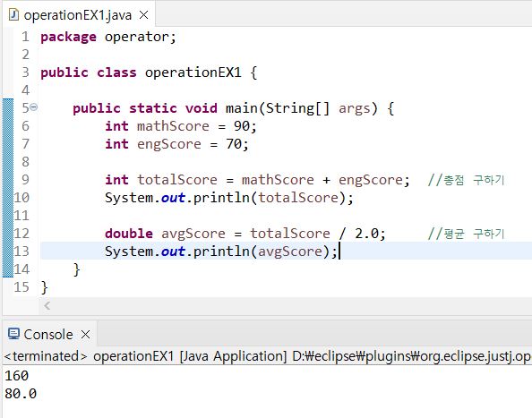The width and height of the screenshot is (532, 418).
Task: Click the 'engScore' variable declaration on line 7
Action: 169,144
